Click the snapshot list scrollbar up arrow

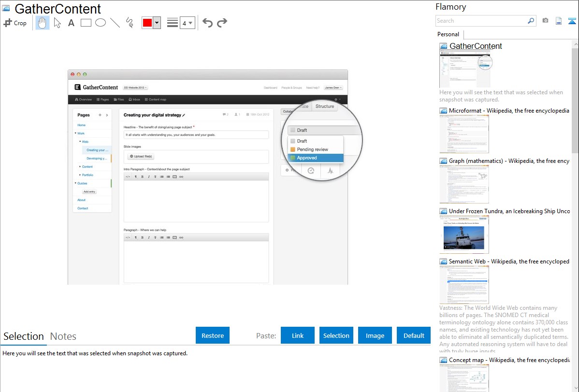[575, 44]
